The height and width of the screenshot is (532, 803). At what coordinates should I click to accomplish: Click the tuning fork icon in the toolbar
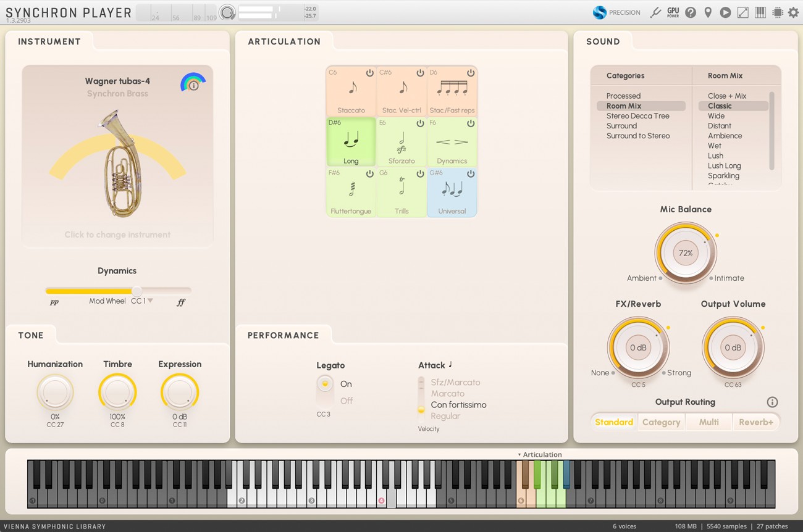click(656, 12)
